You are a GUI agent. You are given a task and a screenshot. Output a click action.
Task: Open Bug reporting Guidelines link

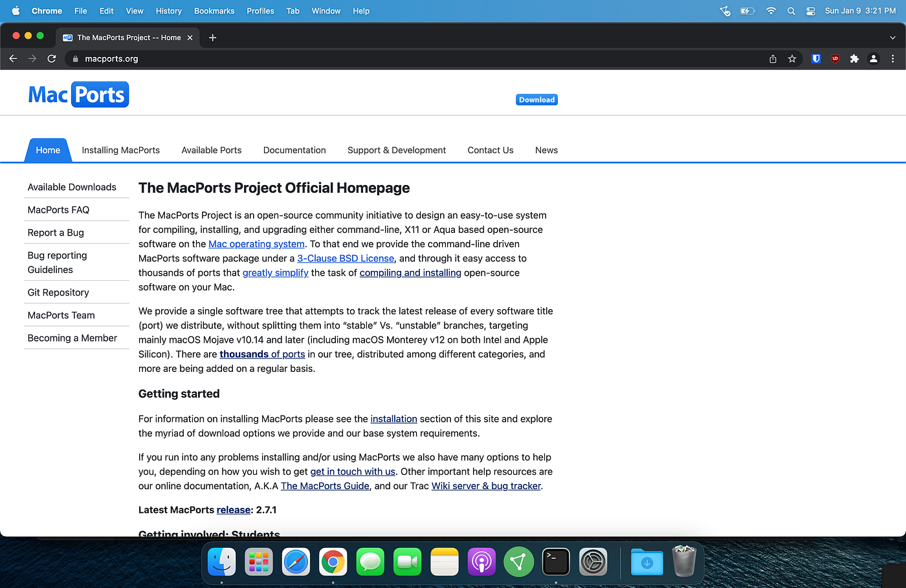coord(57,262)
